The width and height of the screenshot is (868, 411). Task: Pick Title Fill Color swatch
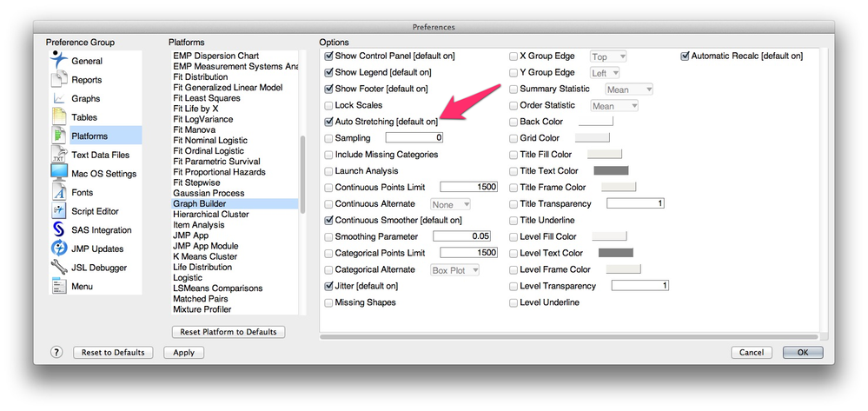pyautogui.click(x=605, y=154)
